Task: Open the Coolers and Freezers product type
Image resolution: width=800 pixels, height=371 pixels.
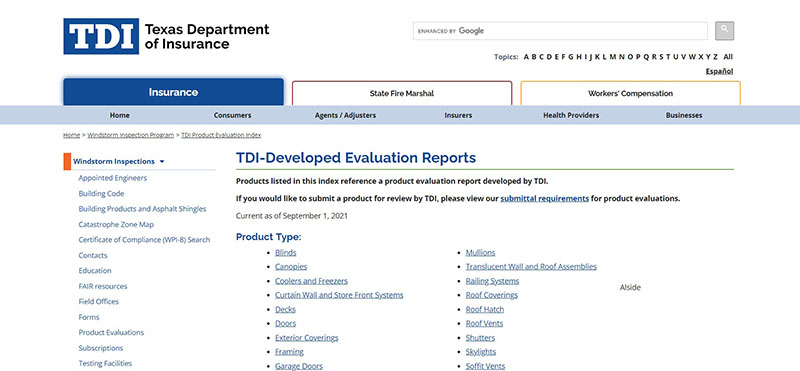Action: point(311,281)
